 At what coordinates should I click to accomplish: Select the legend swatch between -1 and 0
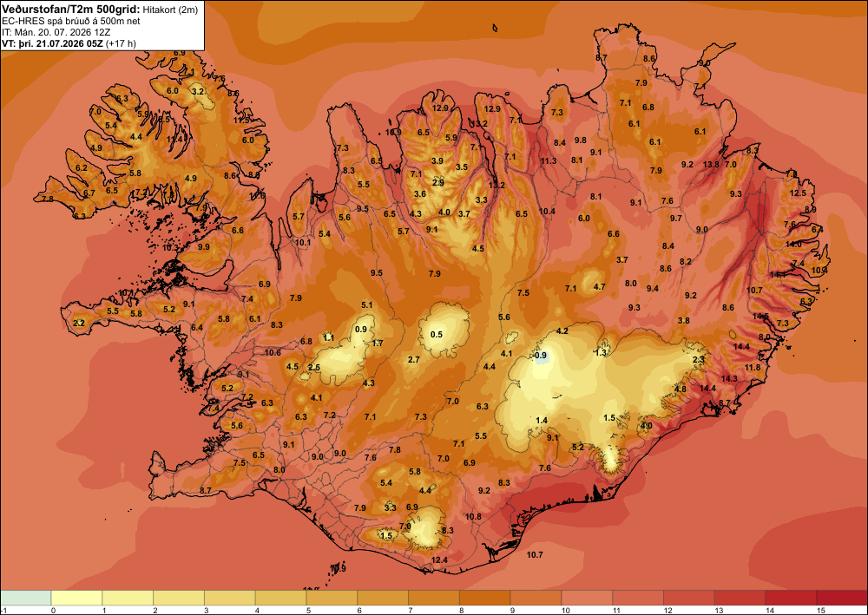pyautogui.click(x=25, y=598)
